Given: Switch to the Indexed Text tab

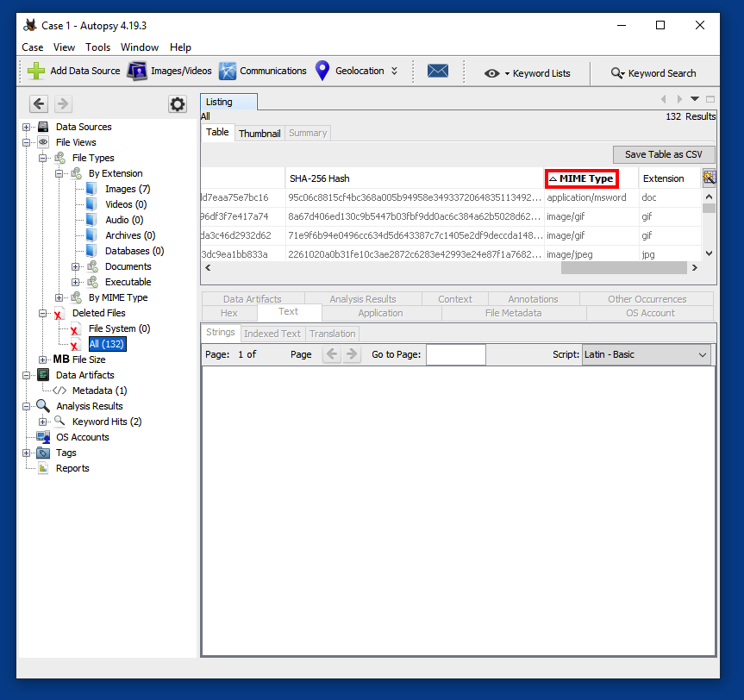Looking at the screenshot, I should (272, 334).
